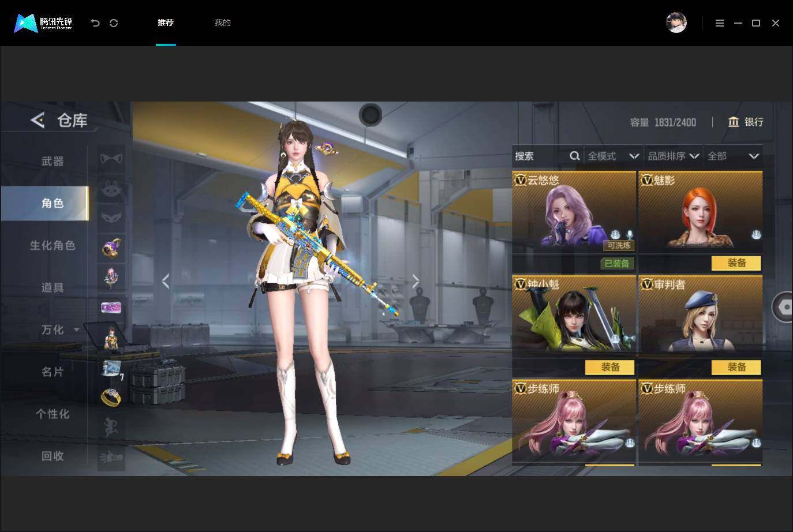Image resolution: width=793 pixels, height=532 pixels.
Task: Click the back arrow beside 仓库
Action: [x=38, y=120]
